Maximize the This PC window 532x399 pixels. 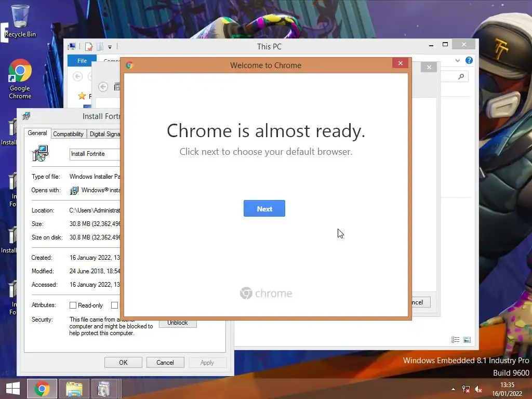click(445, 45)
